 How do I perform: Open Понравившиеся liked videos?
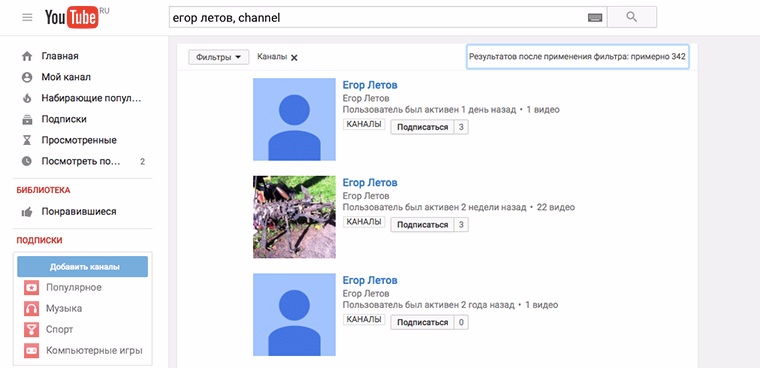[79, 211]
